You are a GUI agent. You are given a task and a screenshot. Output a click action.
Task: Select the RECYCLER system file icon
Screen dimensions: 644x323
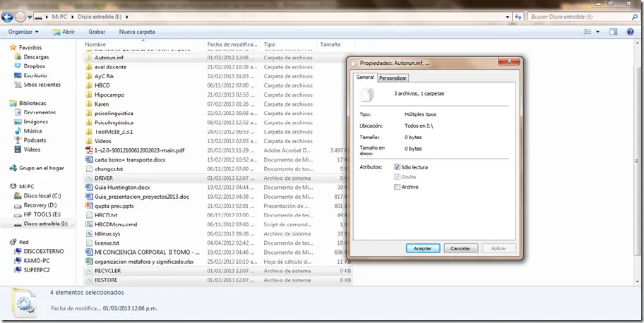[x=89, y=271]
